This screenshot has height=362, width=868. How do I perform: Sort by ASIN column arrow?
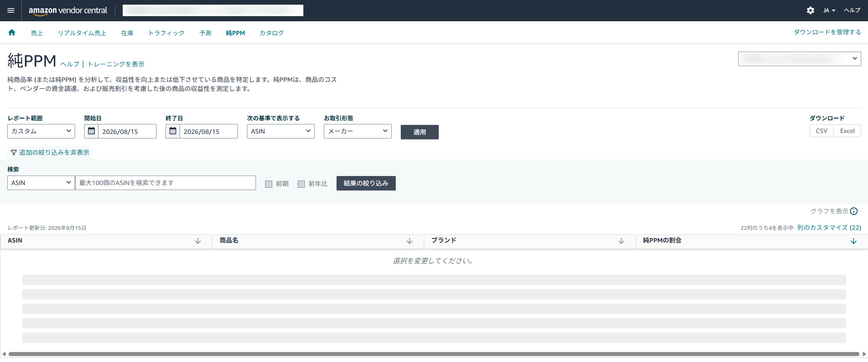coord(198,241)
